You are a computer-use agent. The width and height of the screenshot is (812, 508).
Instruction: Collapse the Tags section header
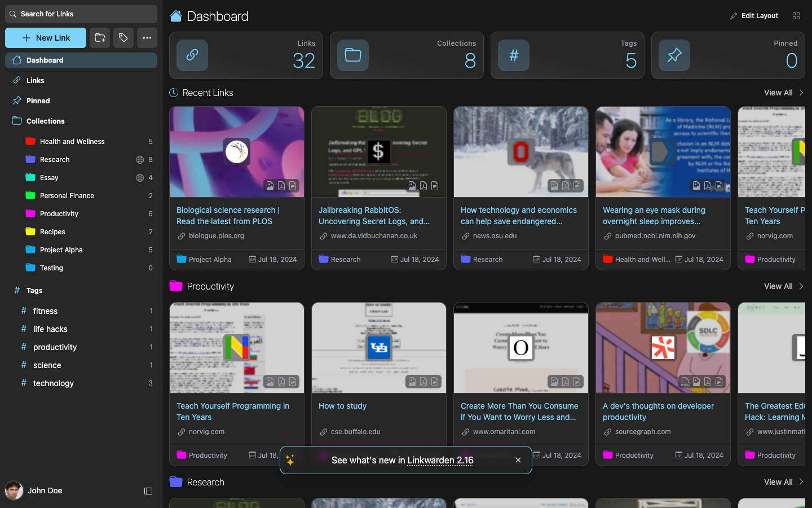(x=81, y=291)
